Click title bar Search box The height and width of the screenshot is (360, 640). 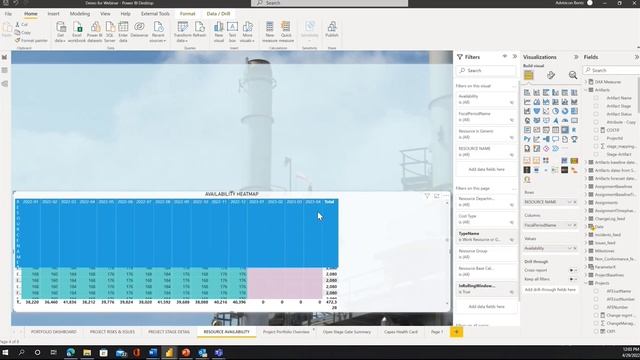point(329,3)
